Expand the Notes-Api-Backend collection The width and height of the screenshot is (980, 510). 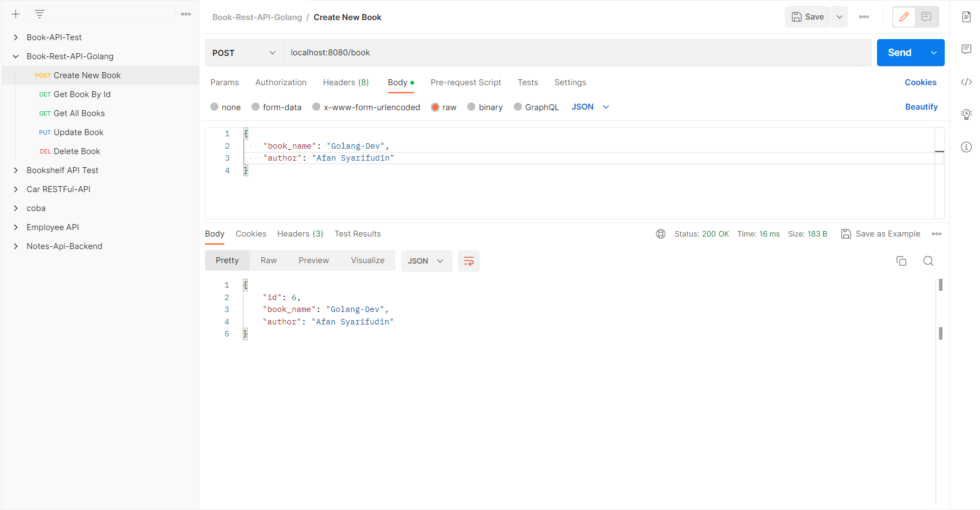[x=16, y=246]
